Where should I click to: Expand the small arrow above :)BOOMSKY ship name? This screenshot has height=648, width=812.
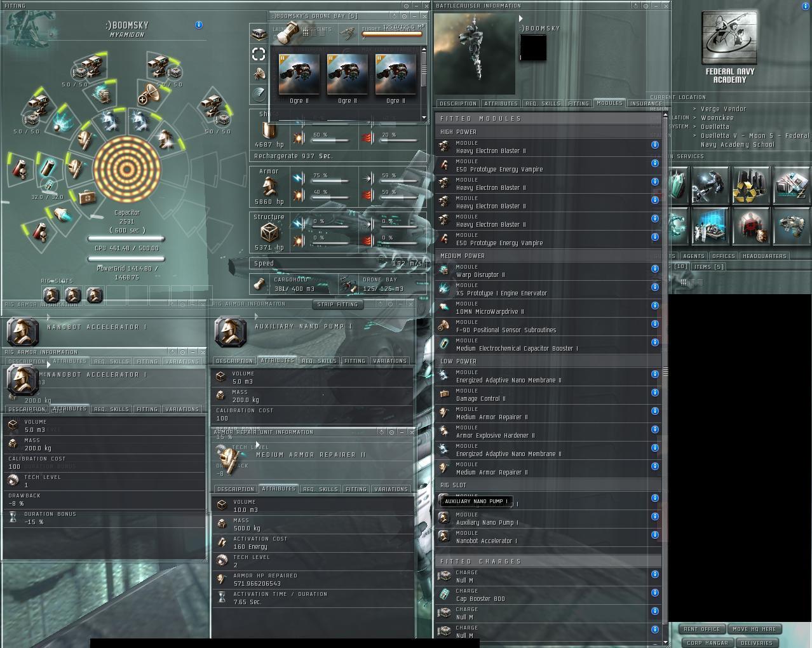click(x=521, y=19)
